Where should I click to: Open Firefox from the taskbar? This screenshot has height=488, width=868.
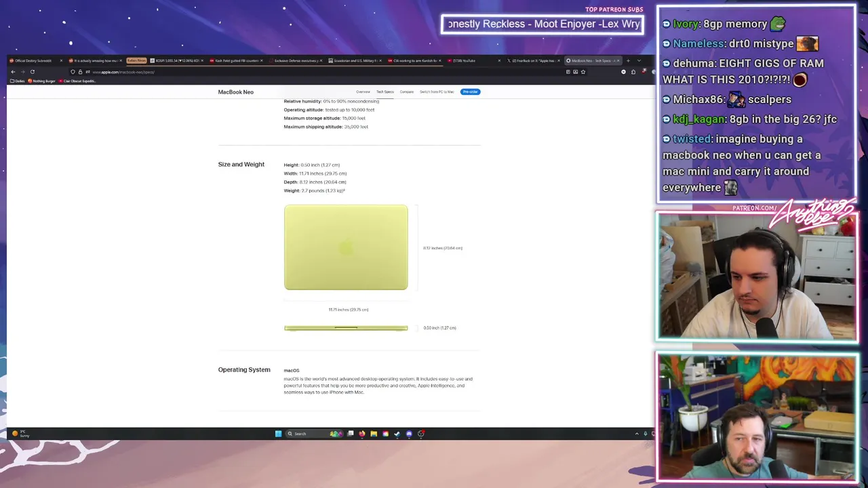coord(362,434)
